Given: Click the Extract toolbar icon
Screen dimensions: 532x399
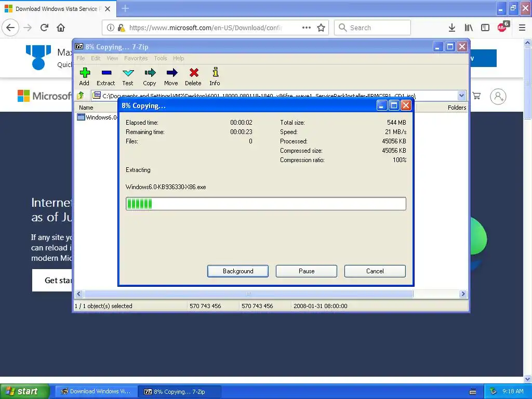Looking at the screenshot, I should (x=106, y=77).
